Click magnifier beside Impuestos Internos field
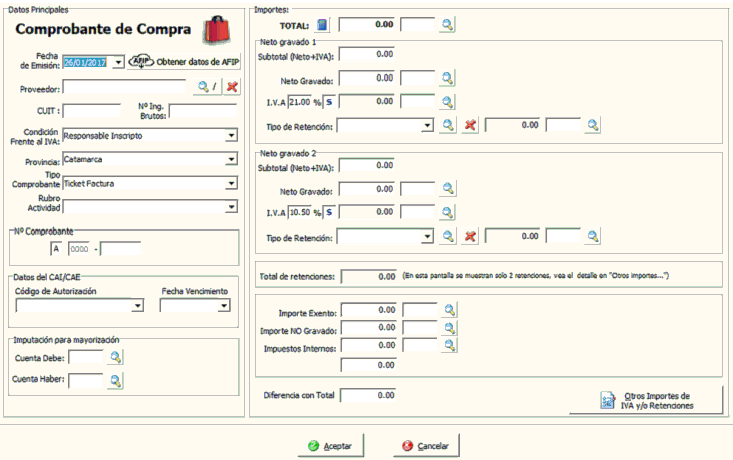Screen dimensions: 733x460 click(448, 345)
